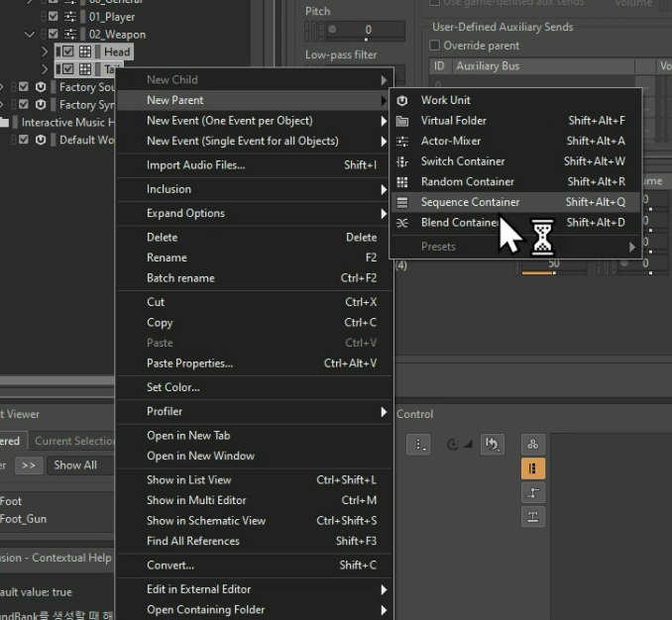Click Delete in context menu
Screen dimensions: 672x620
click(255, 238)
